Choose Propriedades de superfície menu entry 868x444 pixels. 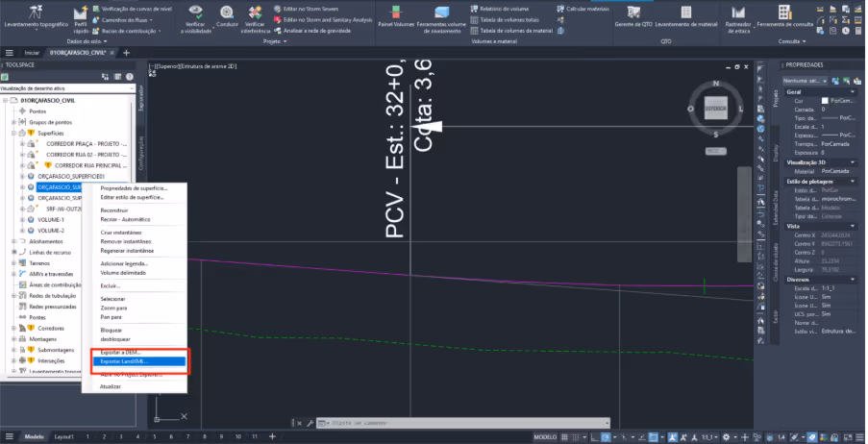click(x=134, y=188)
